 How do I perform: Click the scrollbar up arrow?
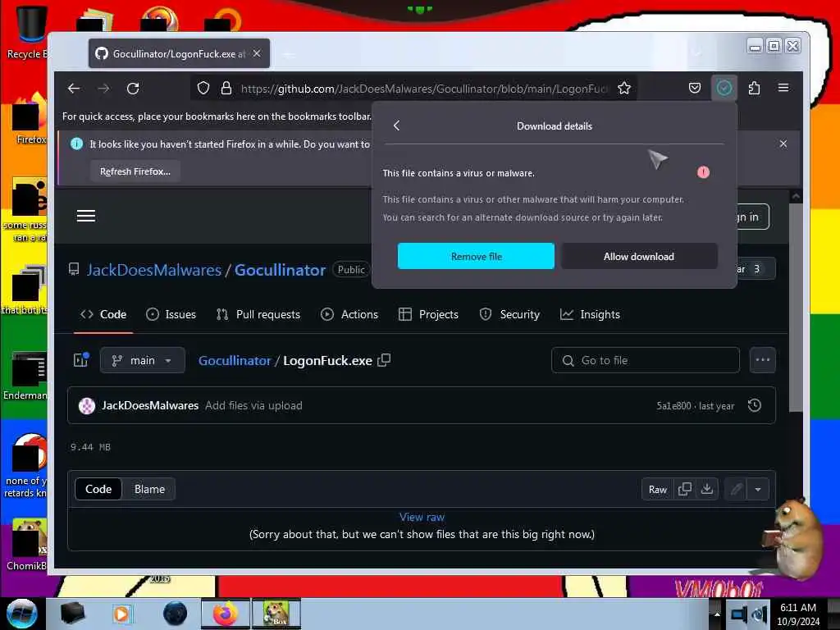[x=796, y=196]
